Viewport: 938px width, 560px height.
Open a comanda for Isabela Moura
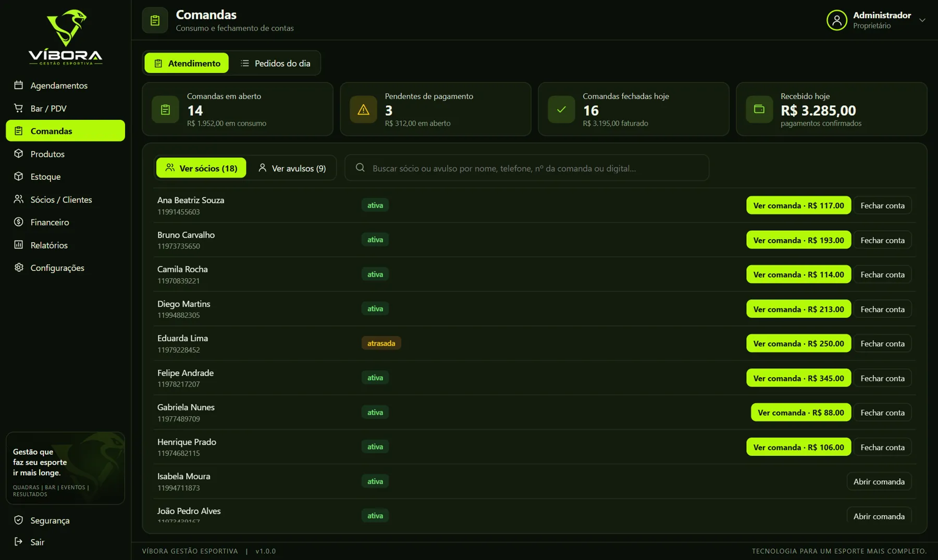click(x=879, y=481)
